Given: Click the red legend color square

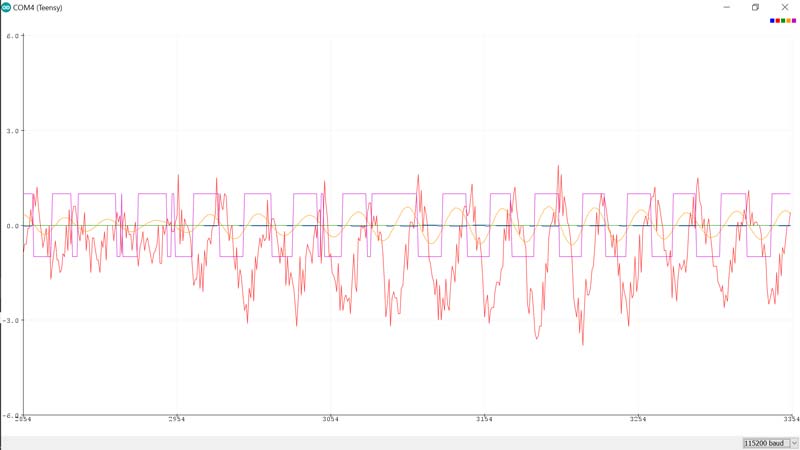Looking at the screenshot, I should [778, 20].
